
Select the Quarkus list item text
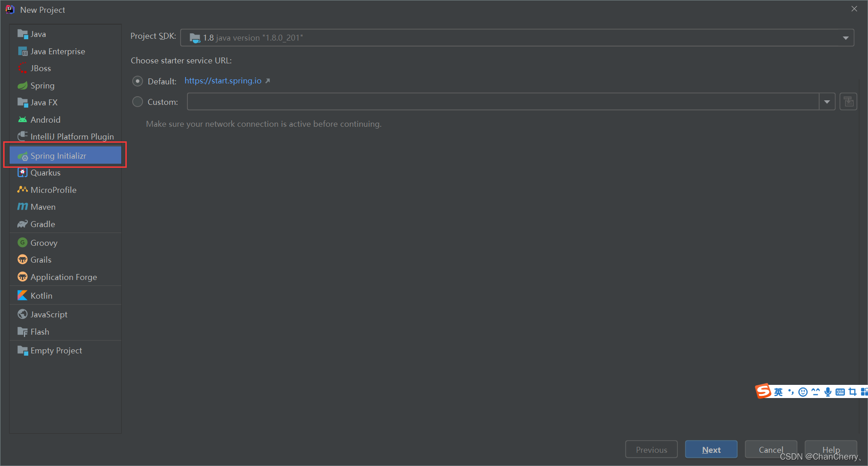pos(46,173)
